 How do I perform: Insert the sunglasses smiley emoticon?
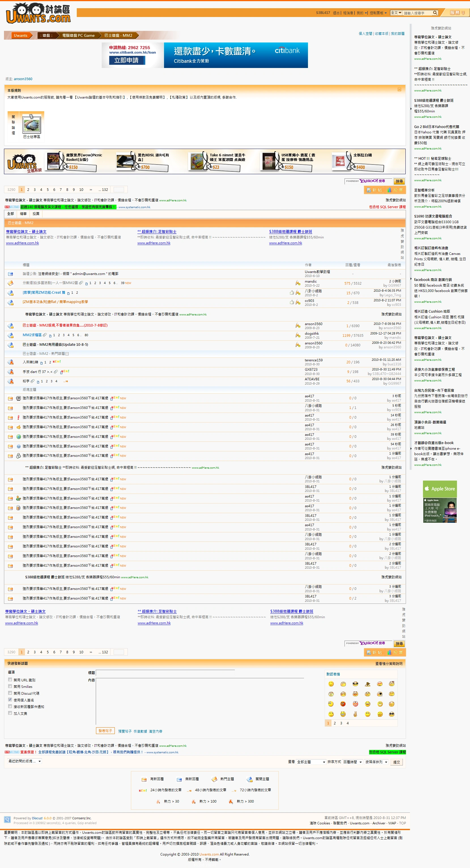pyautogui.click(x=355, y=684)
